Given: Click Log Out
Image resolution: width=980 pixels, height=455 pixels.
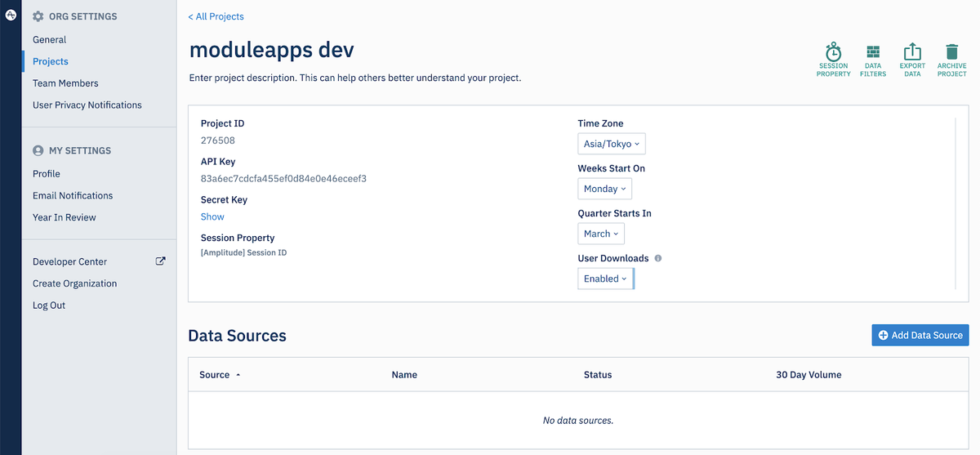Looking at the screenshot, I should tap(49, 306).
